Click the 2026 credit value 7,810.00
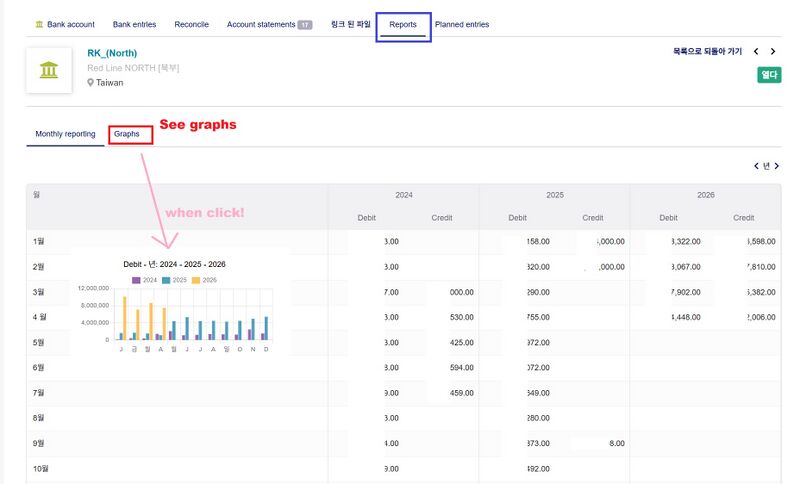This screenshot has height=484, width=800. [x=761, y=267]
